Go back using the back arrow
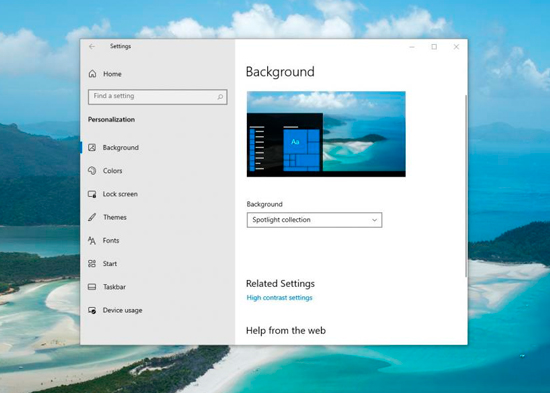 coord(92,46)
